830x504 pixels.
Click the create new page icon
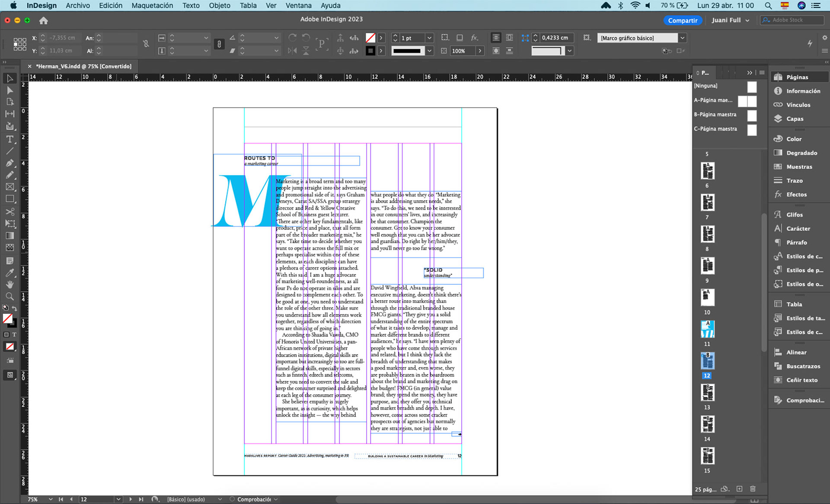click(x=739, y=489)
